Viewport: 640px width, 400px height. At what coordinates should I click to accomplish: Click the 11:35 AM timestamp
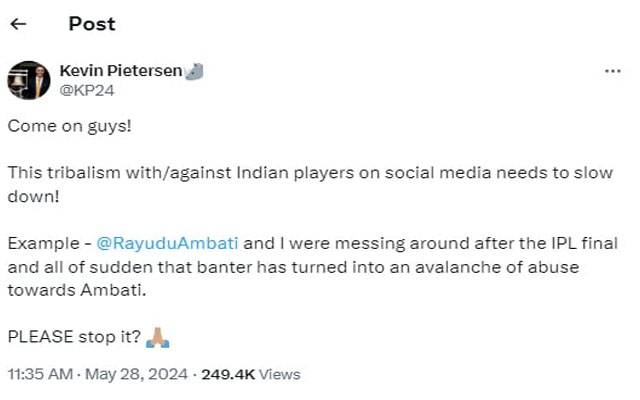pos(40,374)
